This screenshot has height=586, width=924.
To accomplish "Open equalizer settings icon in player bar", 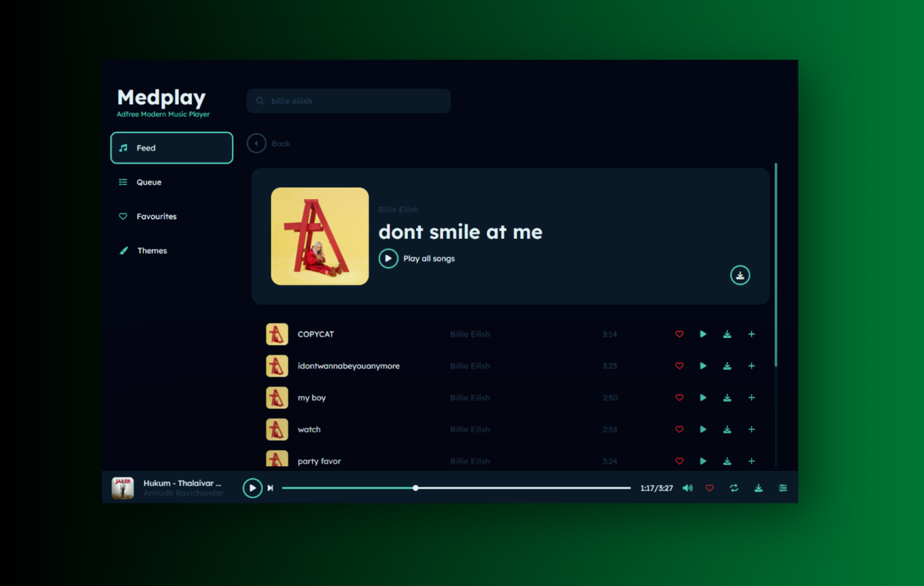I will [x=782, y=488].
